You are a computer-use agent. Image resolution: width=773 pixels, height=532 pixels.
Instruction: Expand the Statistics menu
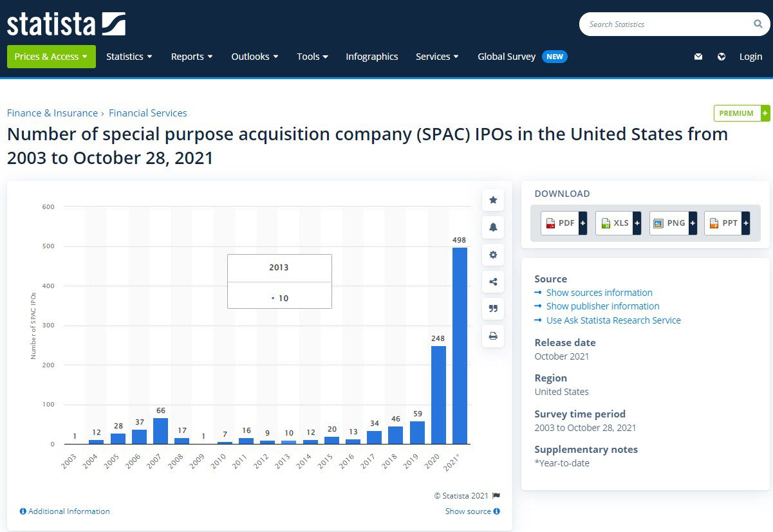click(x=129, y=57)
